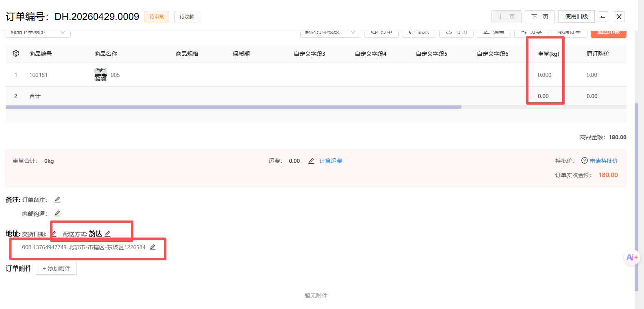Edit 内部沟通 with its pencil icon
The width and height of the screenshot is (644, 309).
coord(57,213)
